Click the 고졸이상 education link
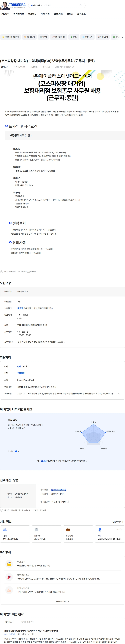Screen dimensions: 125x644 [21, 373]
